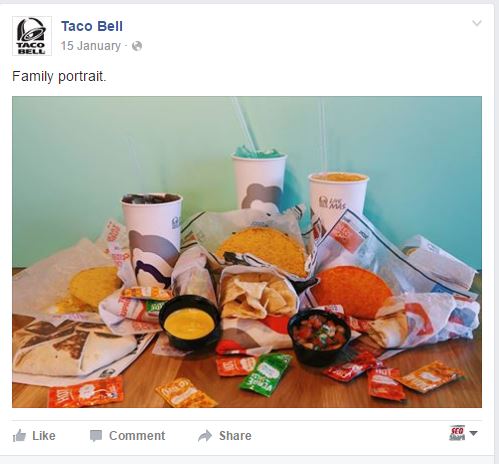Expand the post options chevron
Screen dimensions: 499x464
pyautogui.click(x=477, y=23)
